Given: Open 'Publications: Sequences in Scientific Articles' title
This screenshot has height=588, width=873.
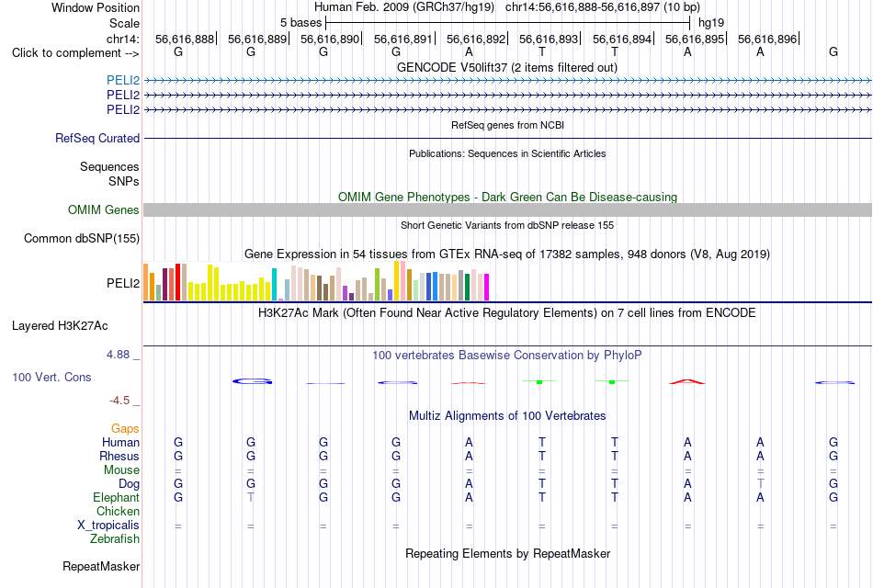Looking at the screenshot, I should click(507, 153).
